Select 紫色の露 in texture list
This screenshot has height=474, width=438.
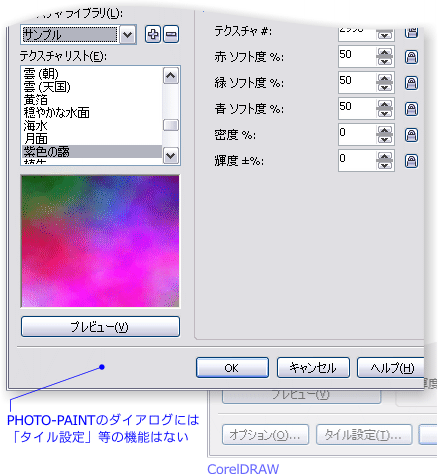pyautogui.click(x=92, y=152)
